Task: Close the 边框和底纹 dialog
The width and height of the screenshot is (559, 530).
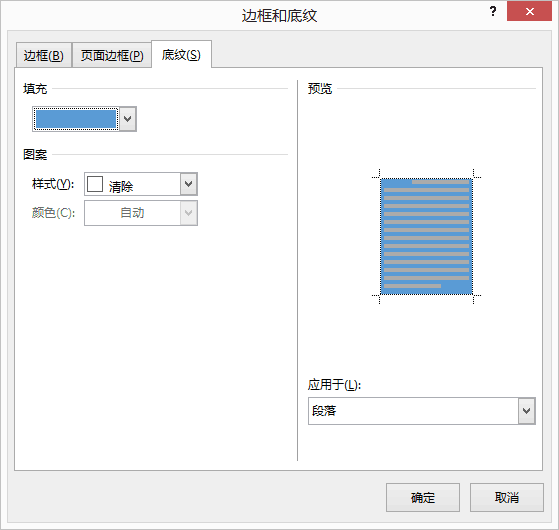Action: pyautogui.click(x=529, y=11)
